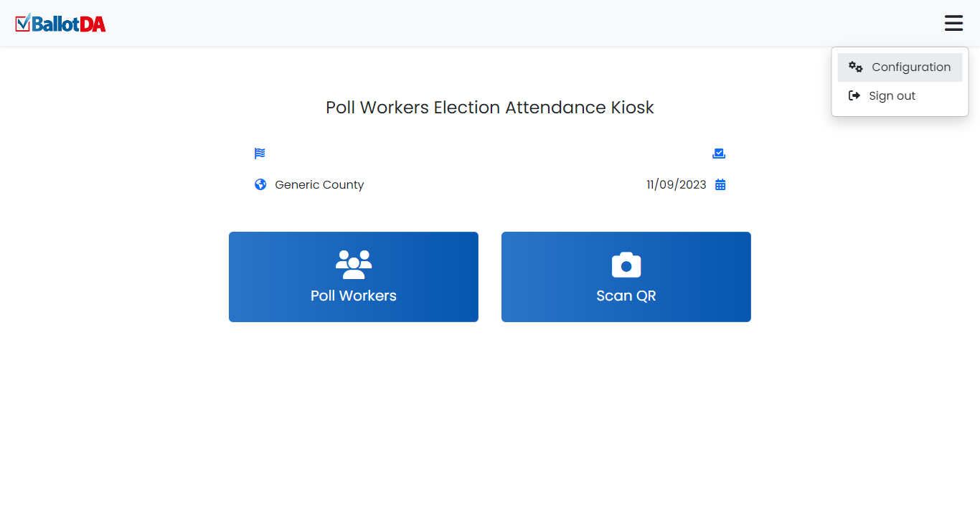Click the blue flag icon
Viewport: 980px width, 523px height.
260,154
